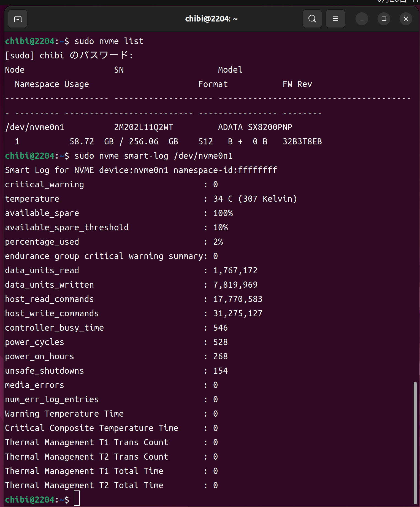Close the terminal window
Screen dimensions: 420x507
click(406, 19)
